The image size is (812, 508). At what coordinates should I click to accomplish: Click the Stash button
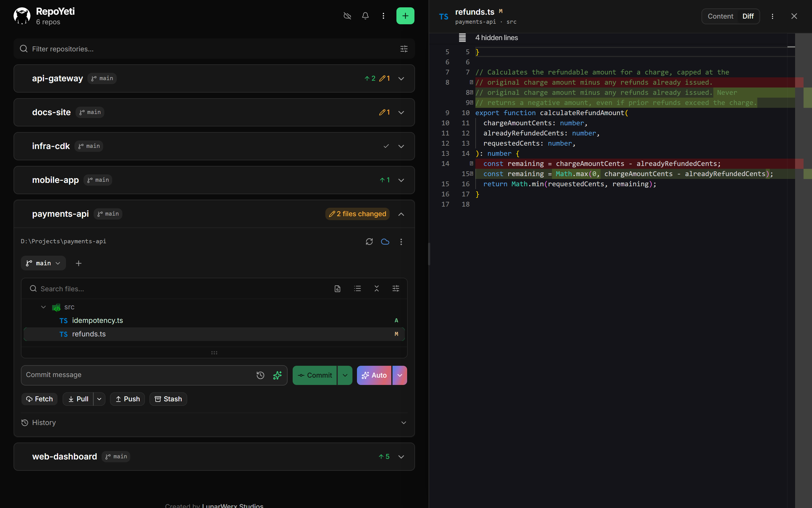click(168, 399)
